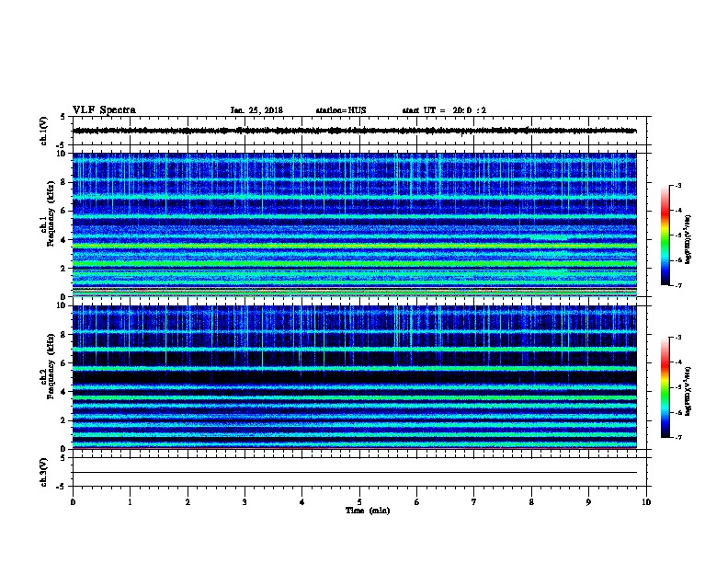Click the time axis tick label "1"
The height and width of the screenshot is (563, 728).
(130, 502)
